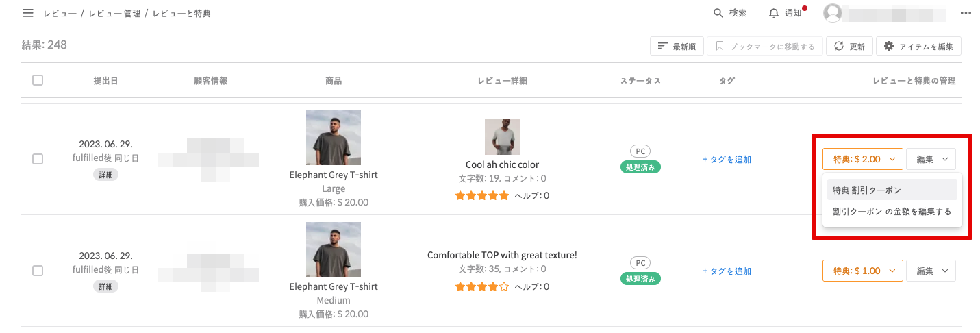Click the user profile avatar

coord(833,13)
